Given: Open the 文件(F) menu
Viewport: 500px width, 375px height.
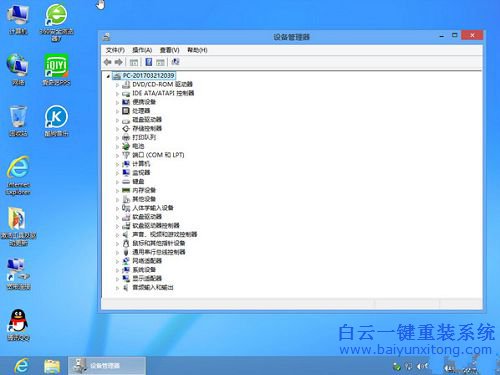Looking at the screenshot, I should pyautogui.click(x=115, y=50).
